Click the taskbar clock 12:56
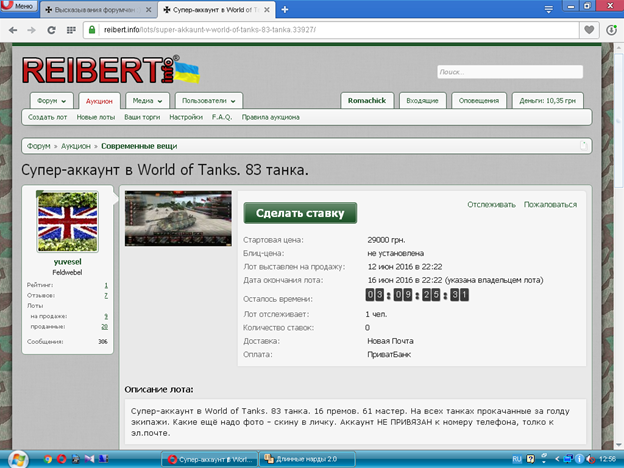Viewport: 624px width, 468px height. 607,459
